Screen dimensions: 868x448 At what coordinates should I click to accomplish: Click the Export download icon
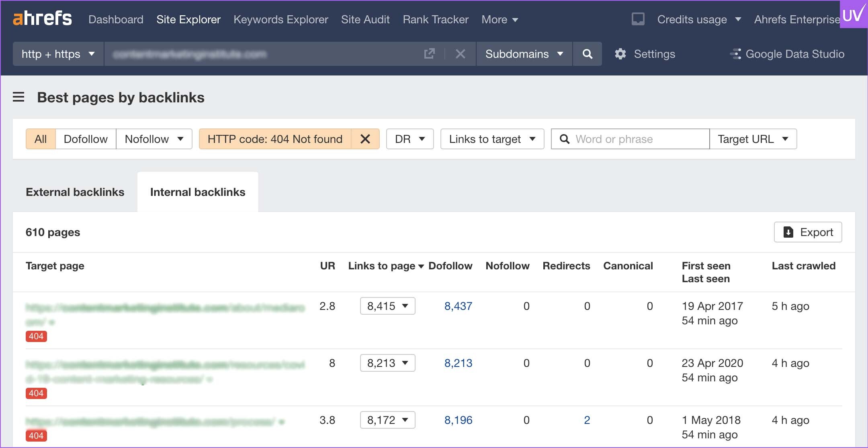point(788,232)
